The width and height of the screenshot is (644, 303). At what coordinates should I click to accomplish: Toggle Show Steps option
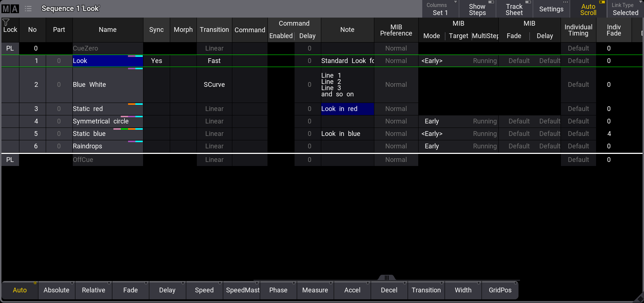(477, 9)
